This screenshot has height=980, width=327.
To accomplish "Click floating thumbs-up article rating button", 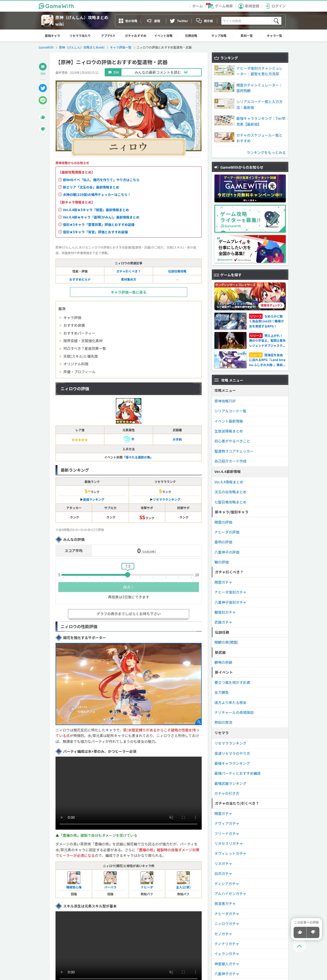I will click(300, 932).
